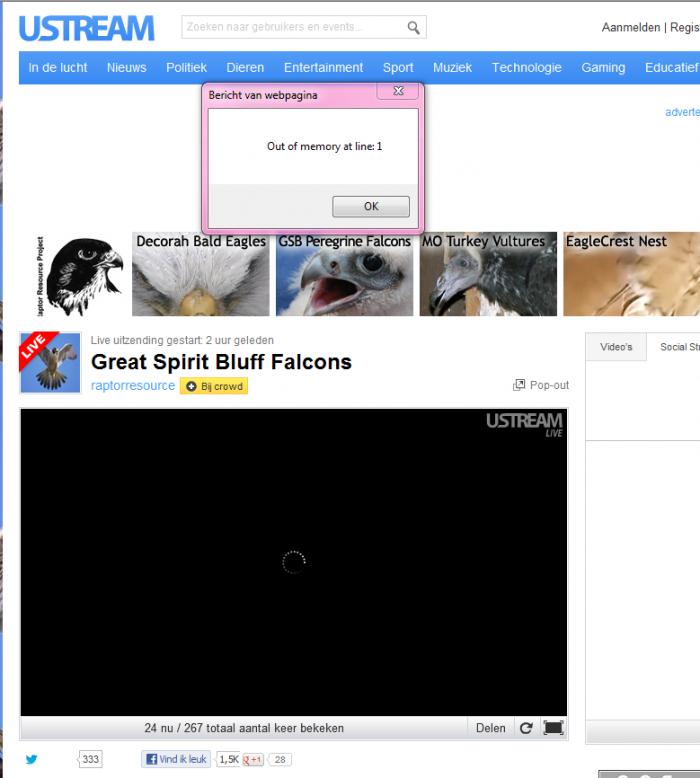This screenshot has height=778, width=700.
Task: Open the Decorah Bald Eagles thumbnail
Action: (200, 274)
